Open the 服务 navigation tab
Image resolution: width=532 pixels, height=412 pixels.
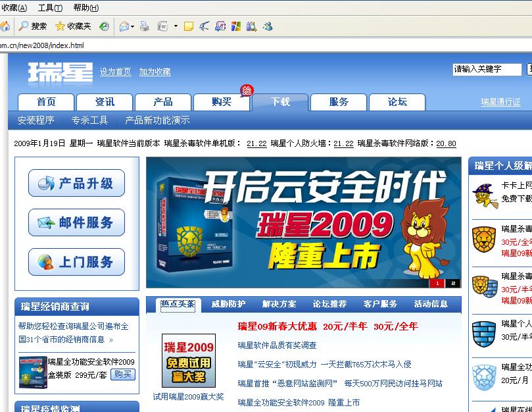click(x=339, y=102)
